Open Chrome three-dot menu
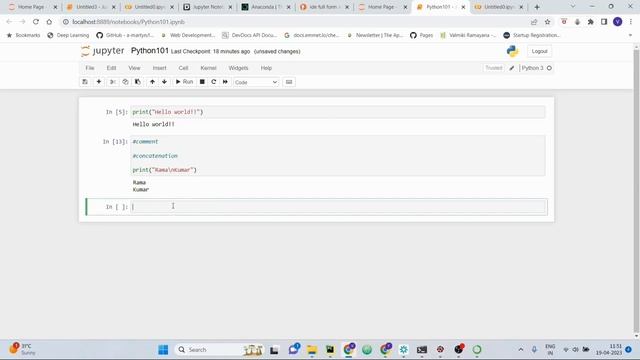This screenshot has height=360, width=640. (x=631, y=22)
